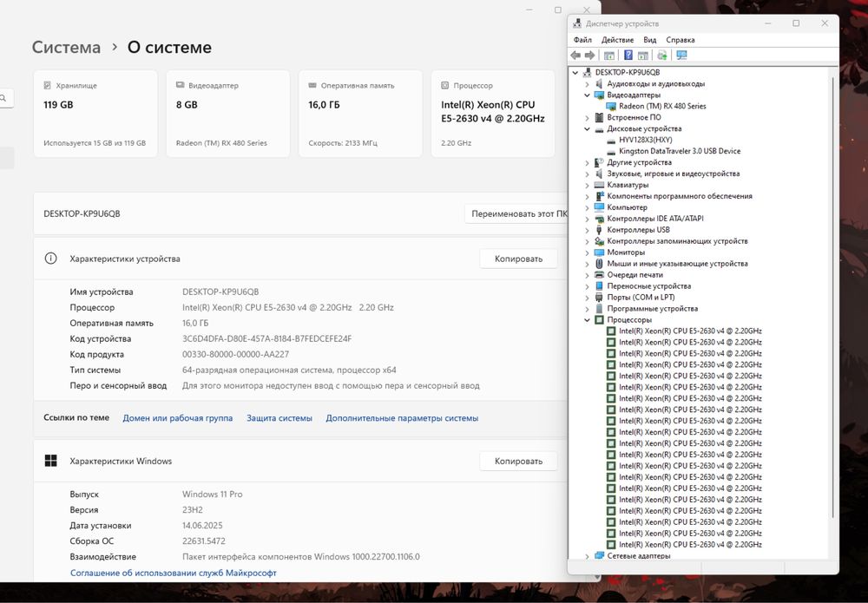Select Контроллеры запоминающих устройств category
The width and height of the screenshot is (868, 603).
coord(677,241)
